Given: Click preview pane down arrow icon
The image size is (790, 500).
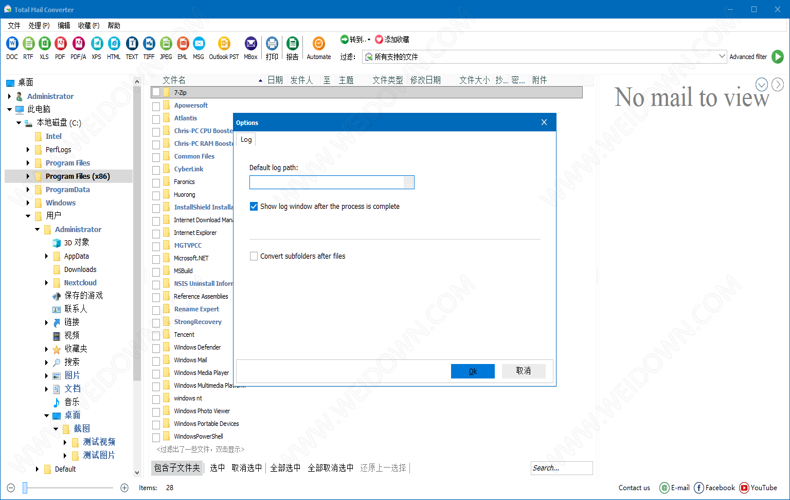Looking at the screenshot, I should click(x=761, y=84).
